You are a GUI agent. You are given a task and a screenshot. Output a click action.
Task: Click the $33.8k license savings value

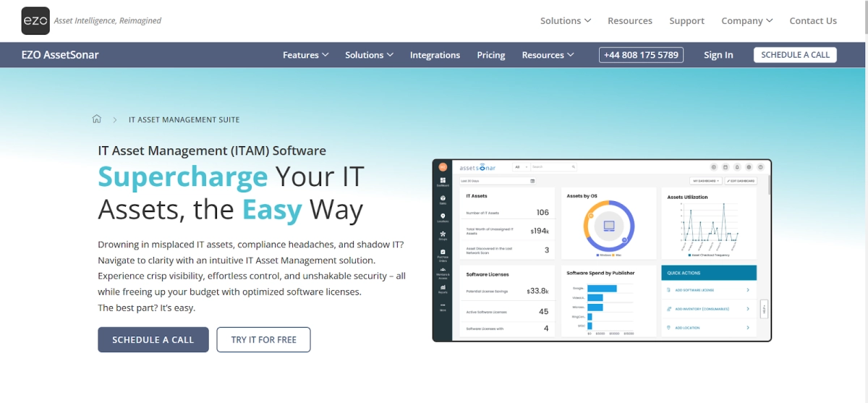(538, 291)
